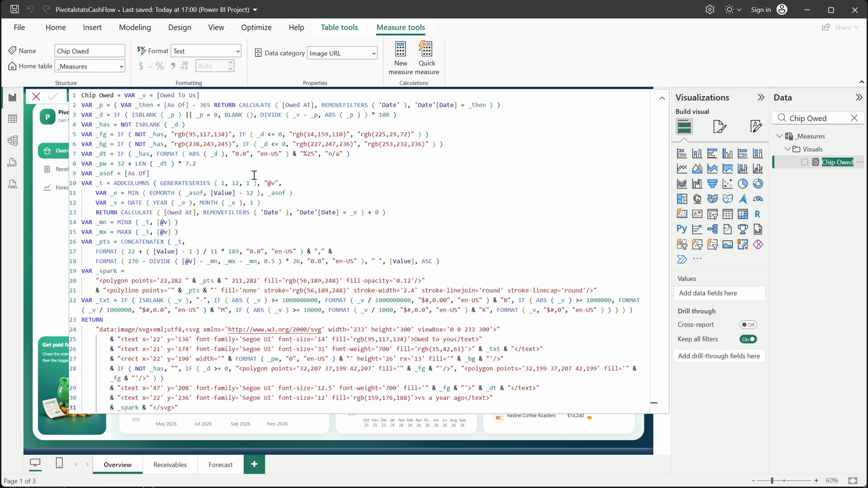Select the Donut chart visual

coord(758,184)
